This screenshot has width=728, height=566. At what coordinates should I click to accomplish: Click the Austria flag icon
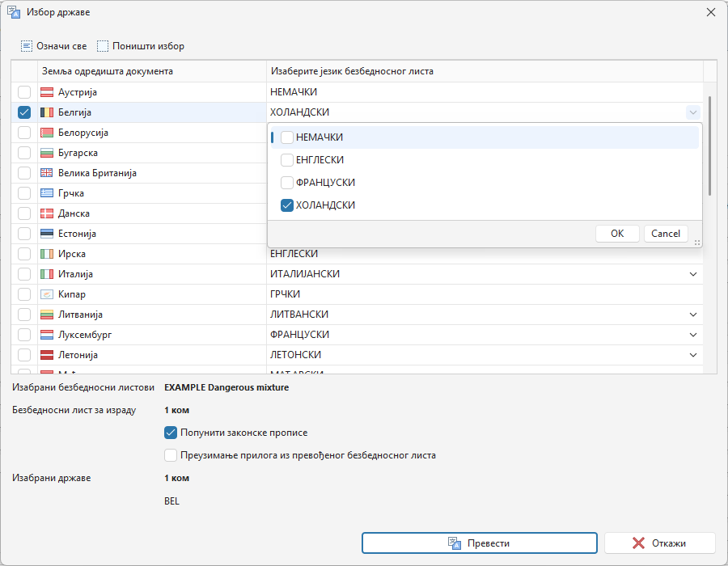pos(47,92)
